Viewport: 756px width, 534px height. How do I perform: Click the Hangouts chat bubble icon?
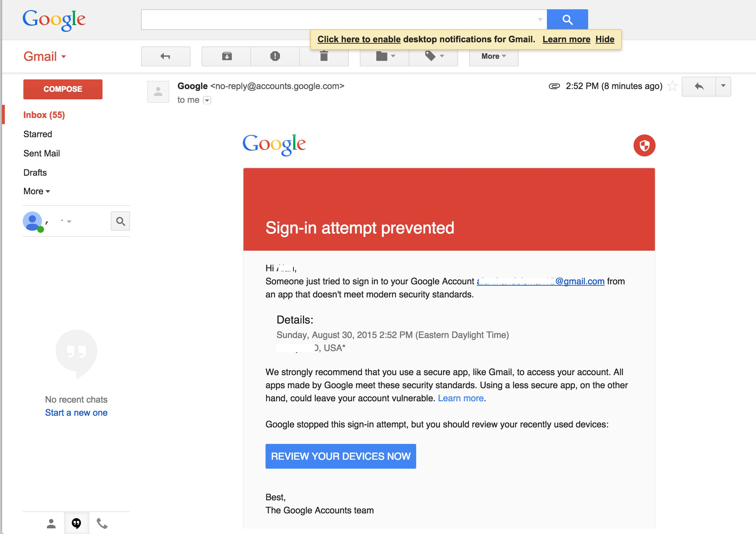(x=76, y=523)
